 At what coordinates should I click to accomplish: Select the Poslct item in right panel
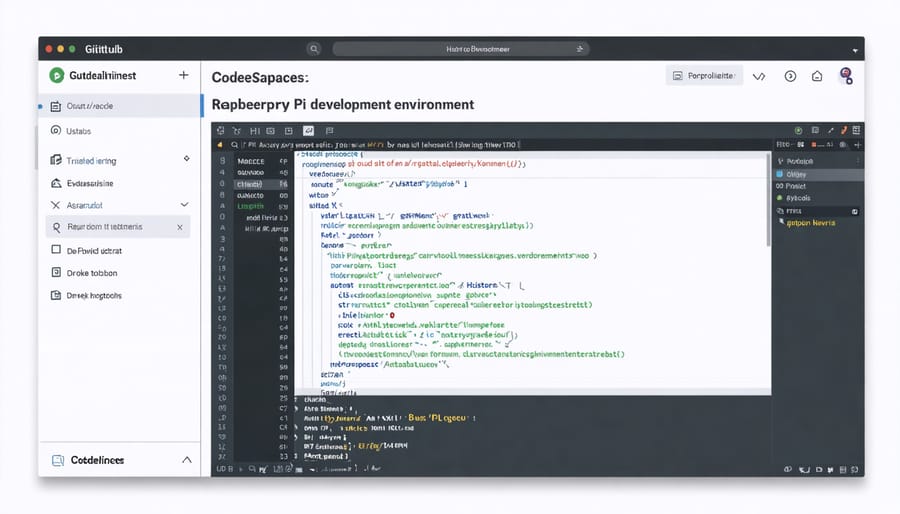pos(795,186)
